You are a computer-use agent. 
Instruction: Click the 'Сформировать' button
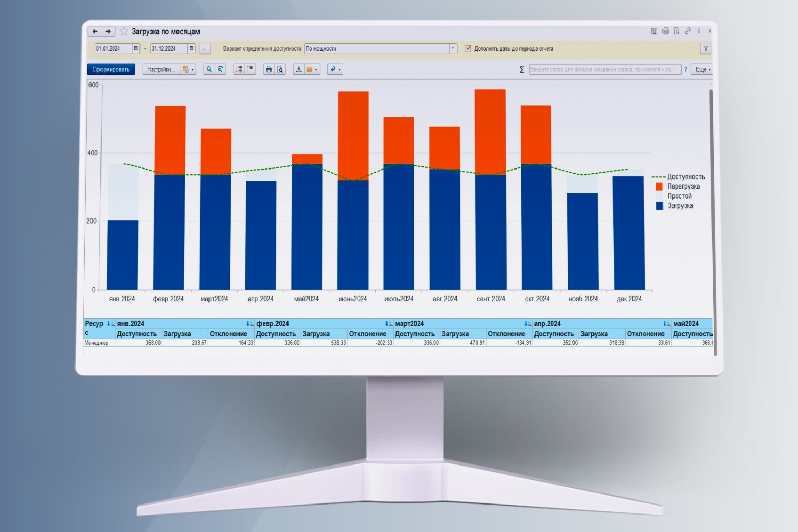[x=111, y=69]
